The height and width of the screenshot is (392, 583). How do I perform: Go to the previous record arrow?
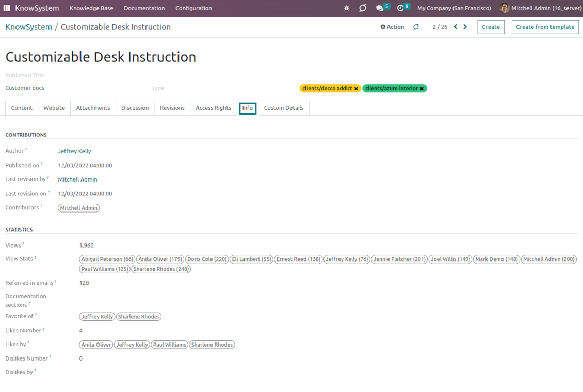click(456, 27)
